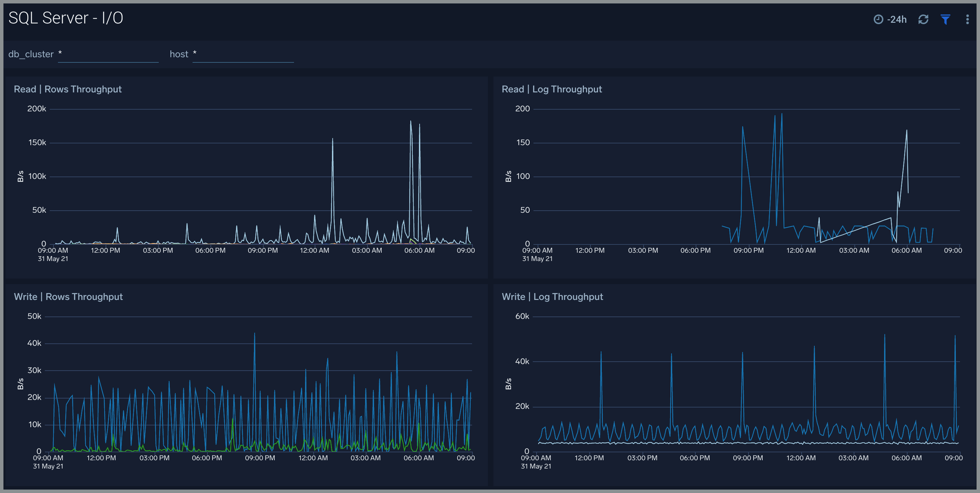Click the 06:00 AM axis label in Read Log Throughput
Screen dimensions: 980x493
point(907,250)
